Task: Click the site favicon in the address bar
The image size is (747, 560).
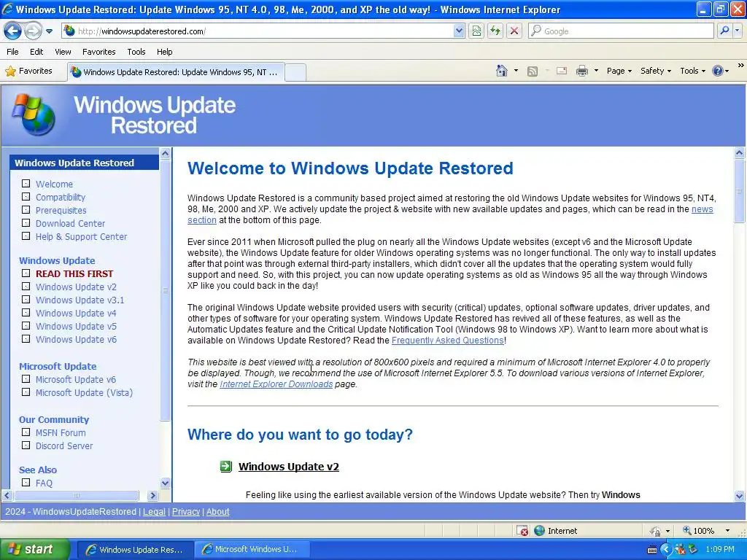Action: pyautogui.click(x=69, y=31)
